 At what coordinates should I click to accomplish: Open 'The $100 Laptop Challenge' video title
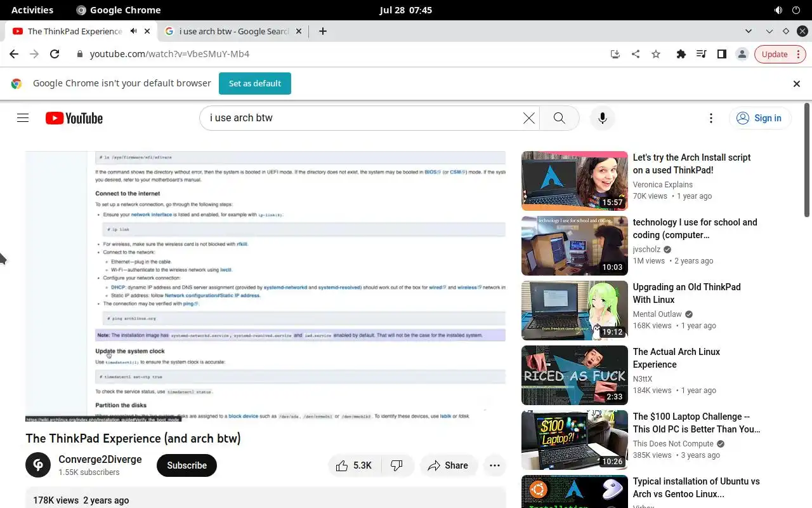tap(697, 423)
